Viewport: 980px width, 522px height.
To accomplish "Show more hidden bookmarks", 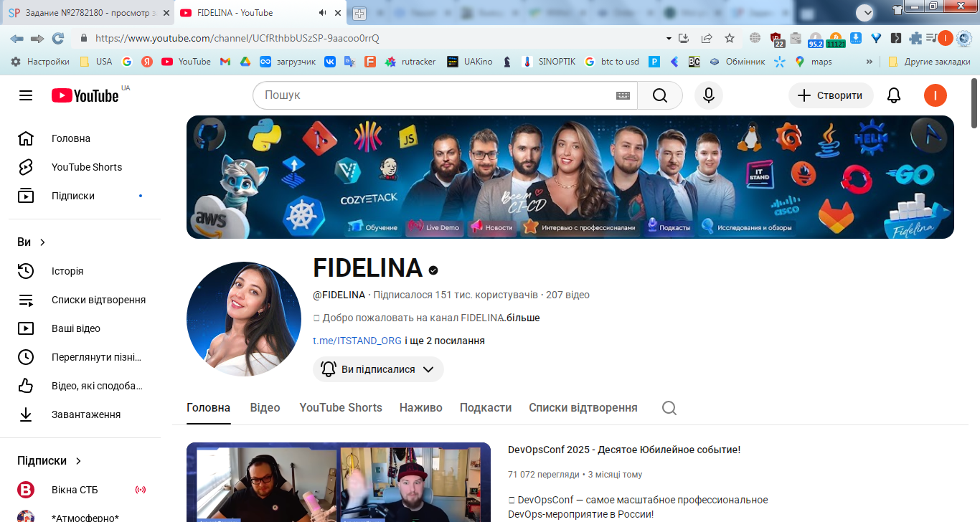I will click(870, 62).
